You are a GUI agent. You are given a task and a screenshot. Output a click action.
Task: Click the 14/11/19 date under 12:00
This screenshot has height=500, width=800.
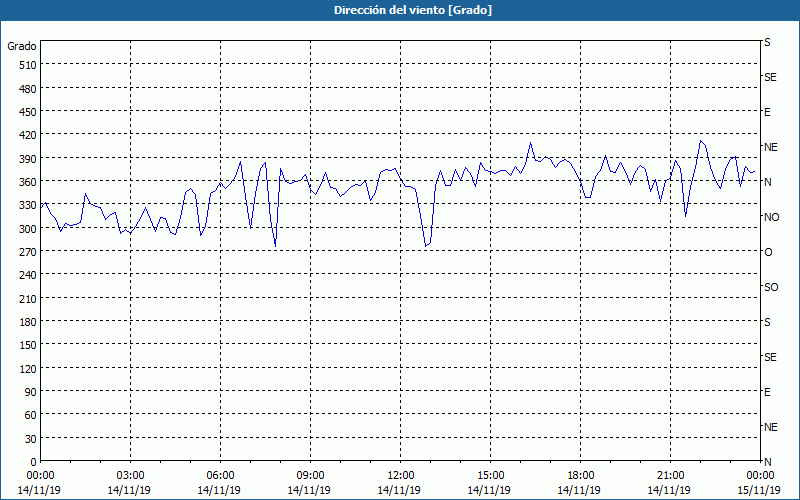click(x=399, y=490)
